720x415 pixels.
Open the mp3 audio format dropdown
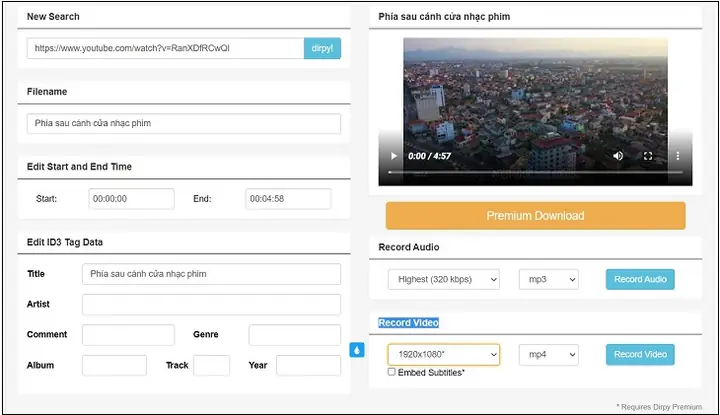click(549, 280)
